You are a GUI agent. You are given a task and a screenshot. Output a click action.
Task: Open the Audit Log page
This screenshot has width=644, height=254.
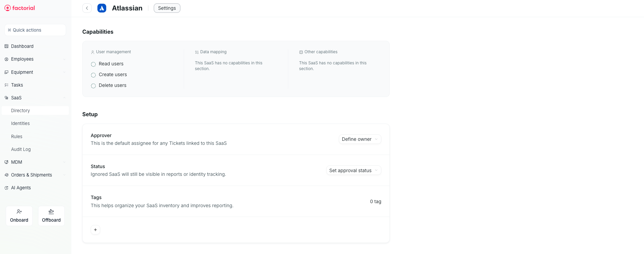pos(21,149)
